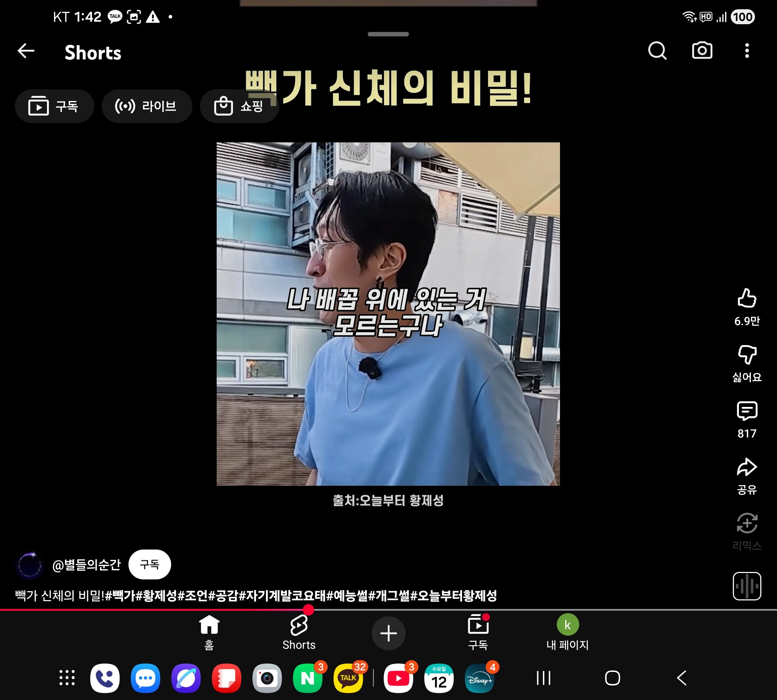This screenshot has height=700, width=777.
Task: Open the 내 페이지 profile tab
Action: click(567, 633)
